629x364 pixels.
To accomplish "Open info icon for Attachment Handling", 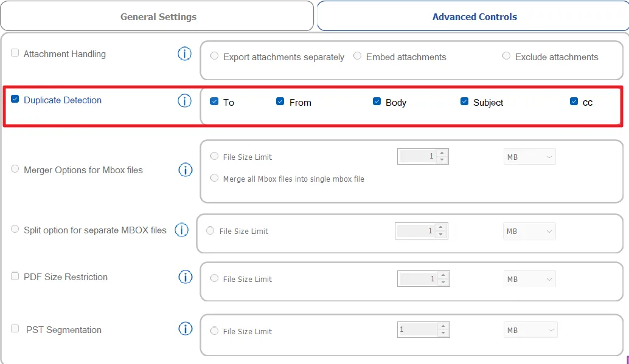I will (x=184, y=53).
